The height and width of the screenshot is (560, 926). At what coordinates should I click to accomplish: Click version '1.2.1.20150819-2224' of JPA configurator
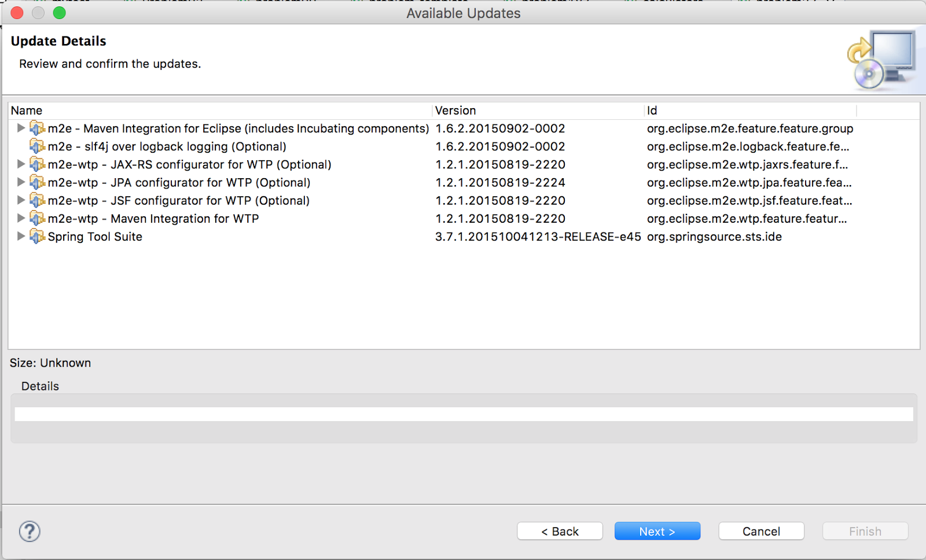coord(500,182)
